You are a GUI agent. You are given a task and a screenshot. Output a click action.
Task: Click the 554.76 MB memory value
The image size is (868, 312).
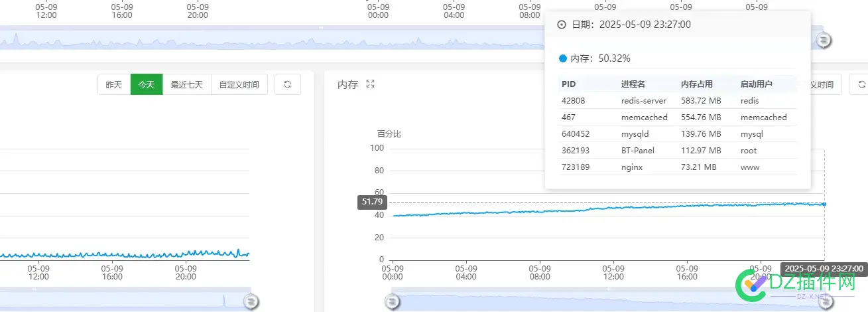pyautogui.click(x=701, y=117)
